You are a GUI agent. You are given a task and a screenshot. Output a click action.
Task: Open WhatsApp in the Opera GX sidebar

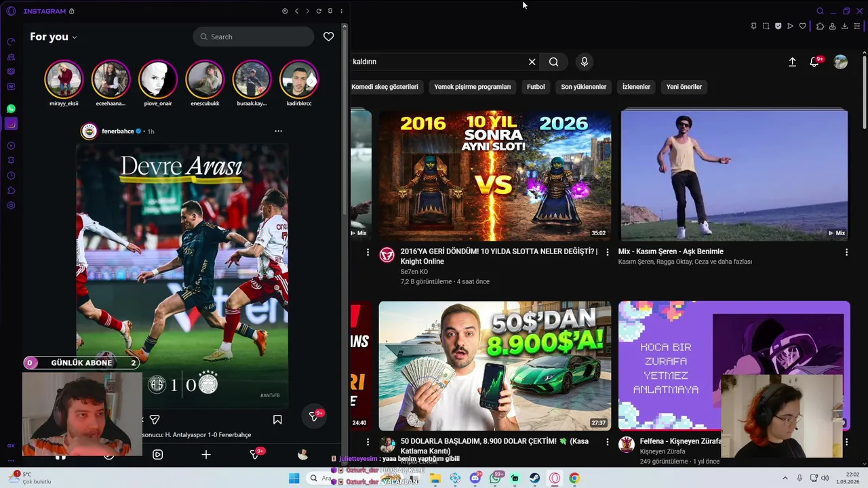coord(11,108)
